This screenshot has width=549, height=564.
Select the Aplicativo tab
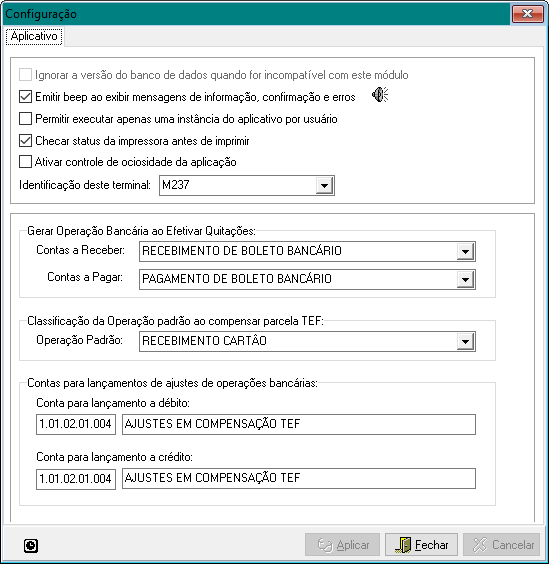pos(34,36)
